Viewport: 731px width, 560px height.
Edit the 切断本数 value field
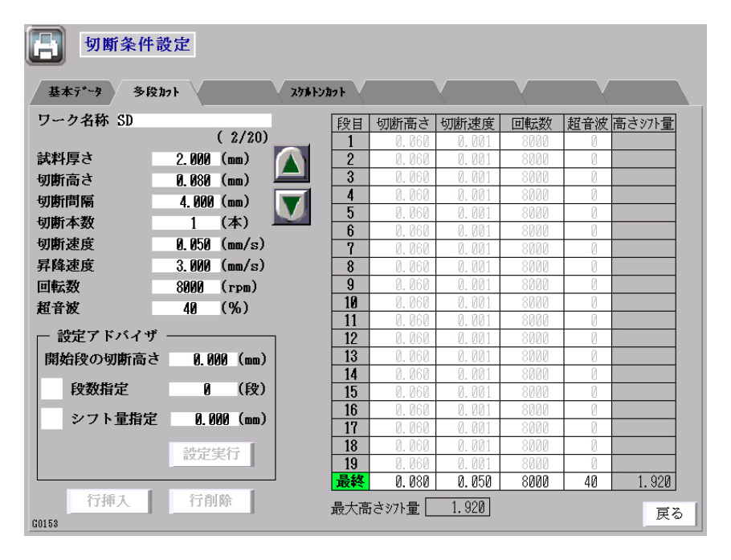(x=186, y=223)
